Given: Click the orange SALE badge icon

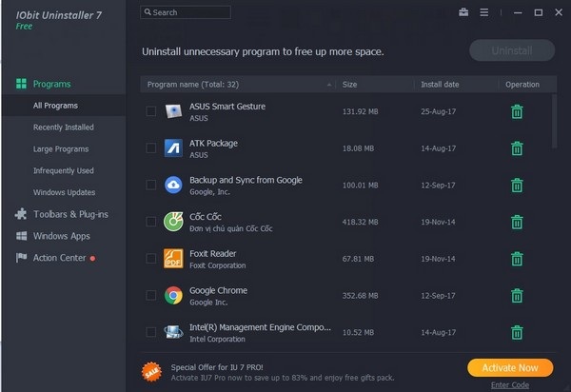Looking at the screenshot, I should 151,372.
